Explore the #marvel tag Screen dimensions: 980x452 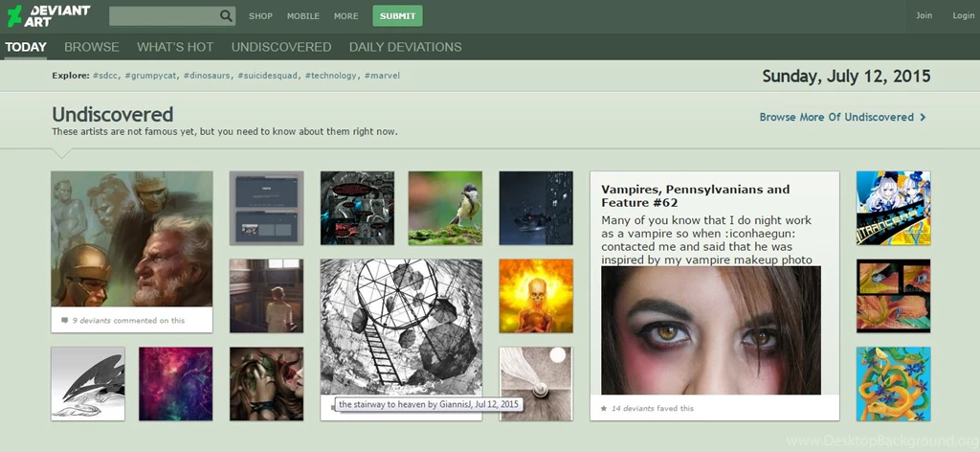[382, 76]
